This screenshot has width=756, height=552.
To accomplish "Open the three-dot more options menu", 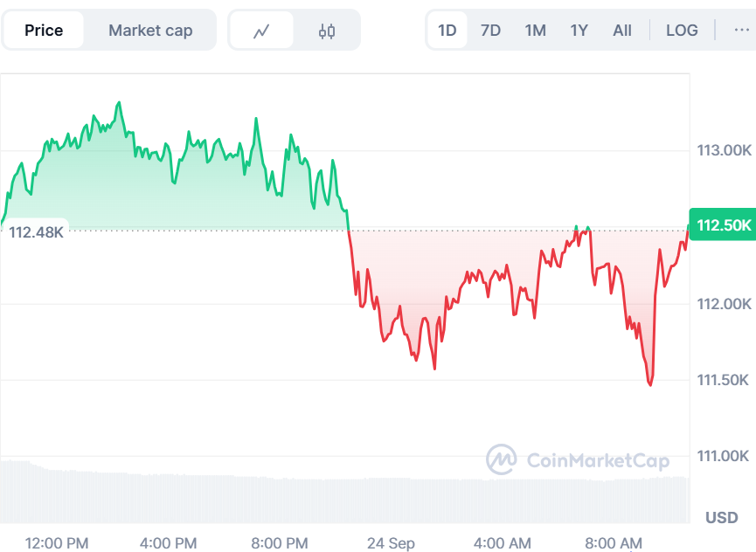I will pyautogui.click(x=741, y=31).
